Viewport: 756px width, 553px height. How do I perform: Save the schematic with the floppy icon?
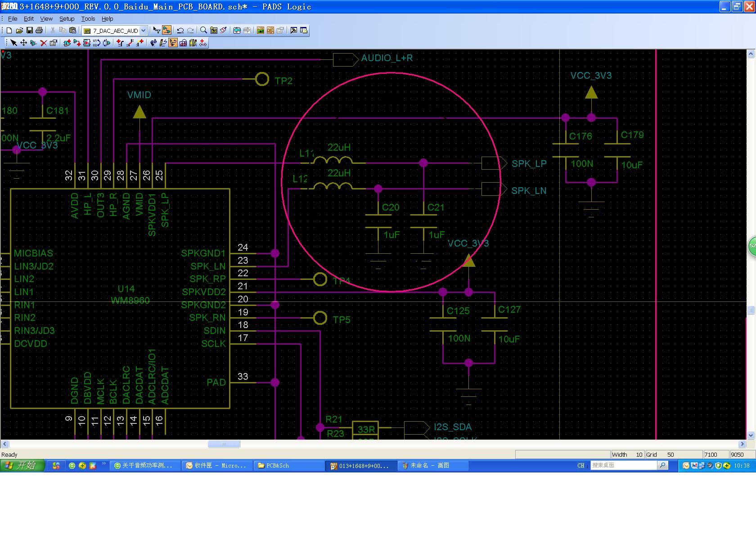(29, 30)
